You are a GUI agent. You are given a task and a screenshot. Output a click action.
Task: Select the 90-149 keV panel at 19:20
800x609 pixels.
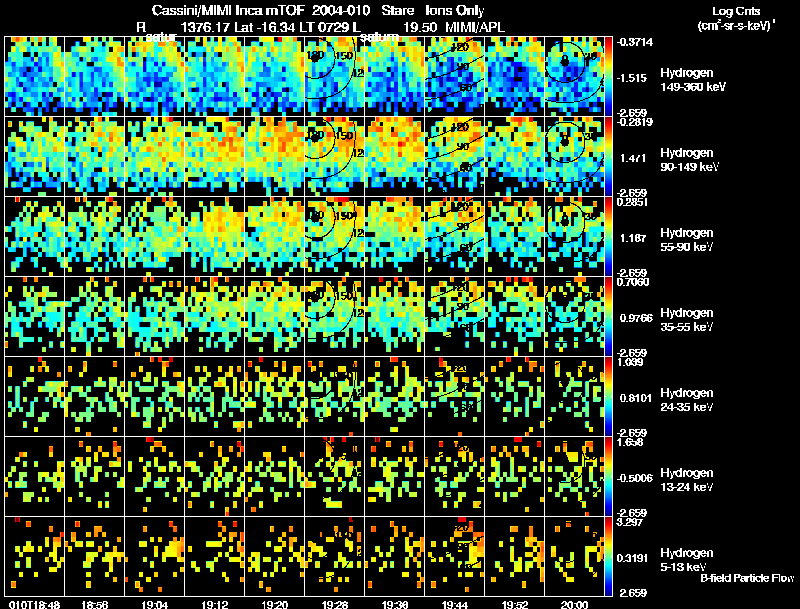pos(274,157)
